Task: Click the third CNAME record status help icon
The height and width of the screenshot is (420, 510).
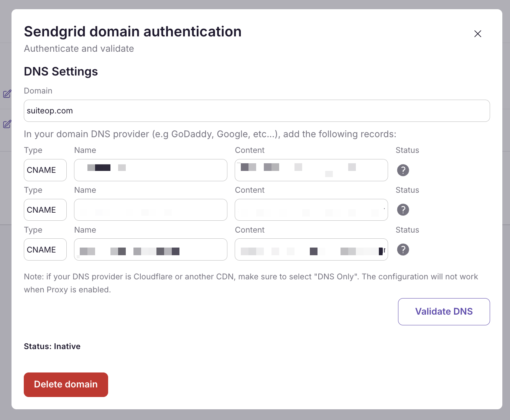Action: pos(403,249)
